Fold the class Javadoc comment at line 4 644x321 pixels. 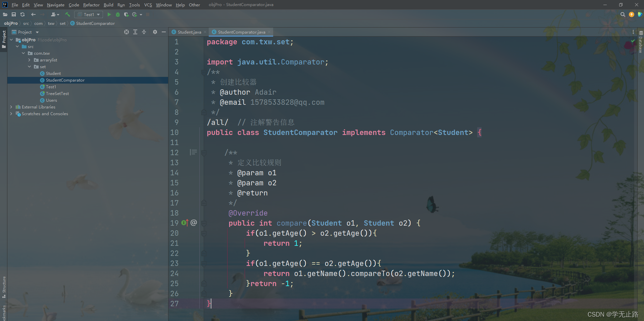tap(203, 72)
